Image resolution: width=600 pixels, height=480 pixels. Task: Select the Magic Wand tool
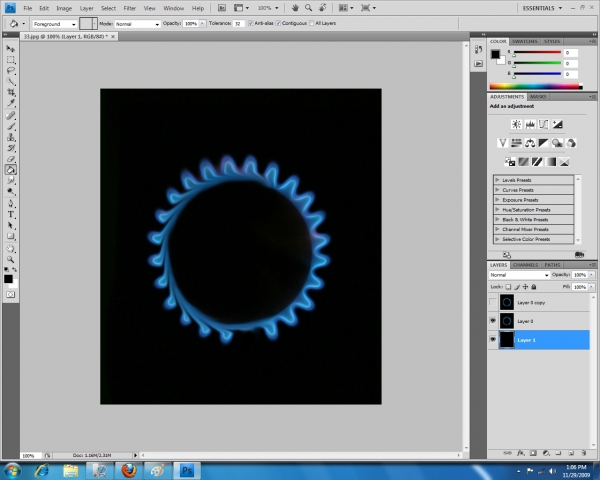coord(11,81)
